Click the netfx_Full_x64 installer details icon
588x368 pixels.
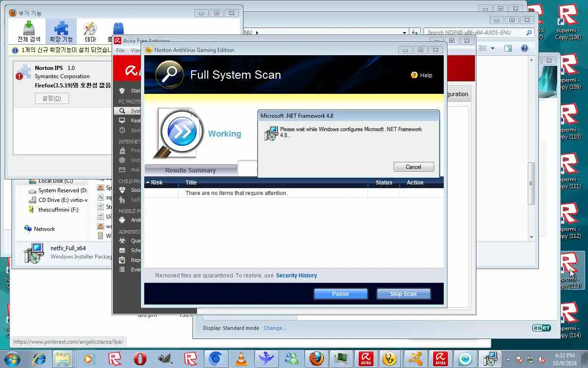(34, 253)
